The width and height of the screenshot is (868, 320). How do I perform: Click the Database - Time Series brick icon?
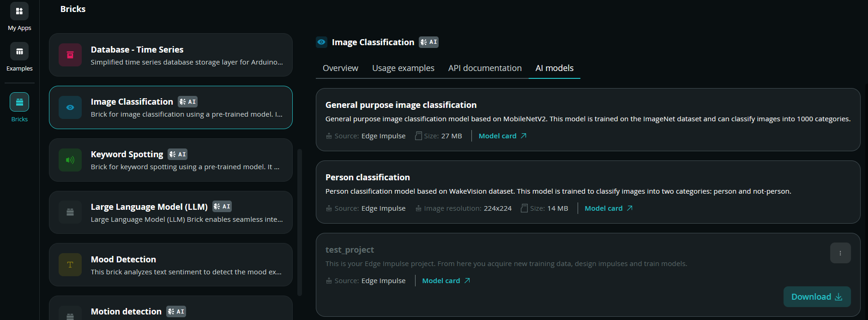[70, 55]
